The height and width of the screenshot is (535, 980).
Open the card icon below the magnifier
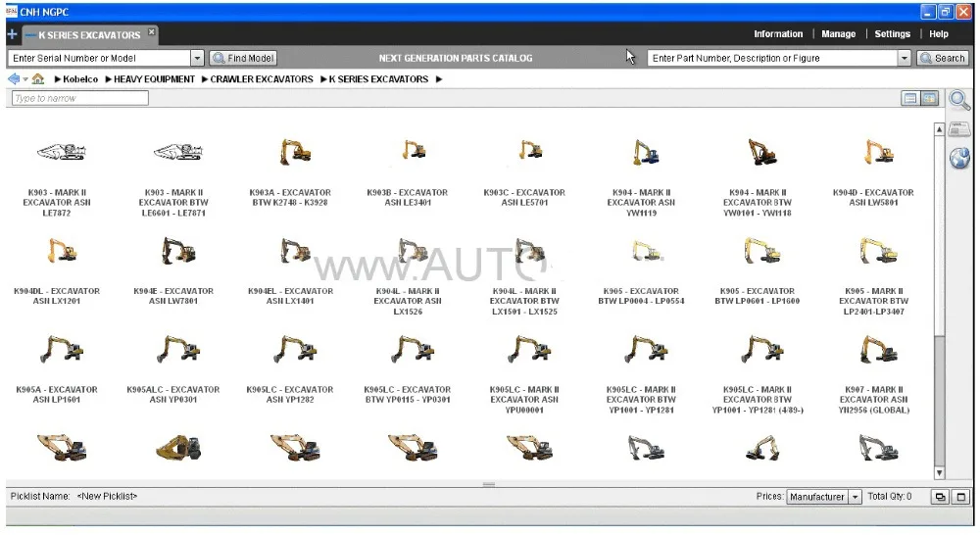pos(959,130)
